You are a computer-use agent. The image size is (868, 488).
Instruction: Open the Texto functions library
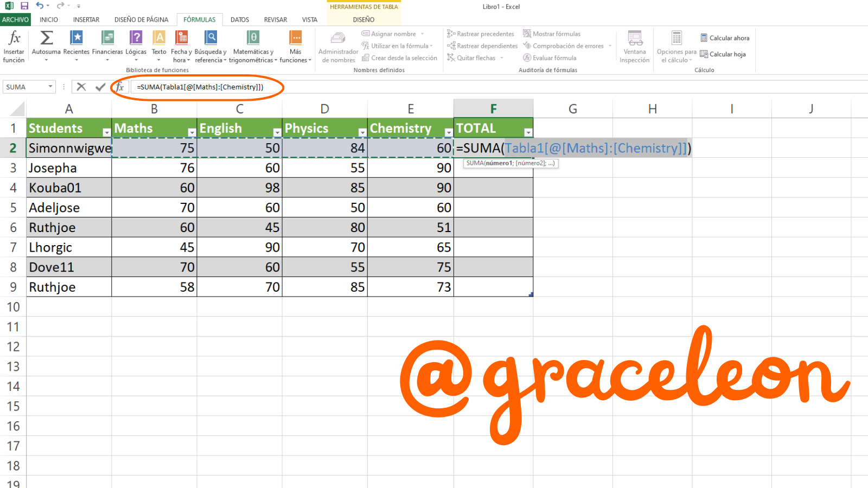pyautogui.click(x=159, y=47)
